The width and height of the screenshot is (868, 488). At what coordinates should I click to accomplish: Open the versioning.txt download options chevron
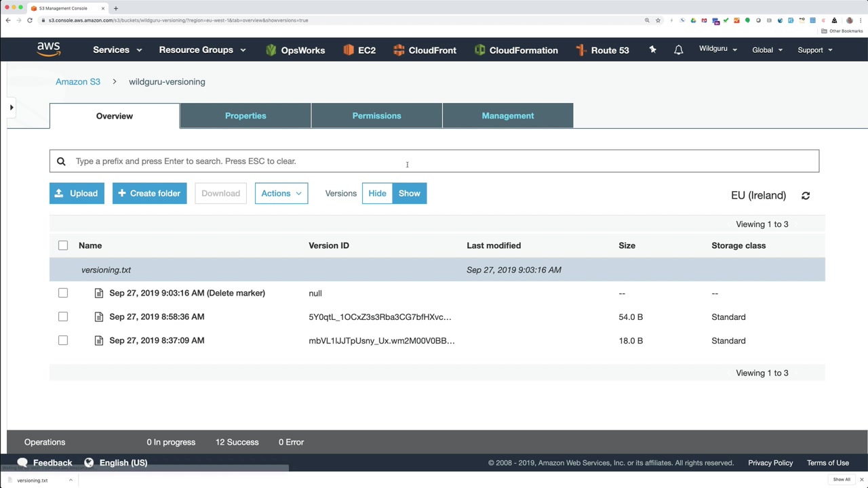click(71, 480)
